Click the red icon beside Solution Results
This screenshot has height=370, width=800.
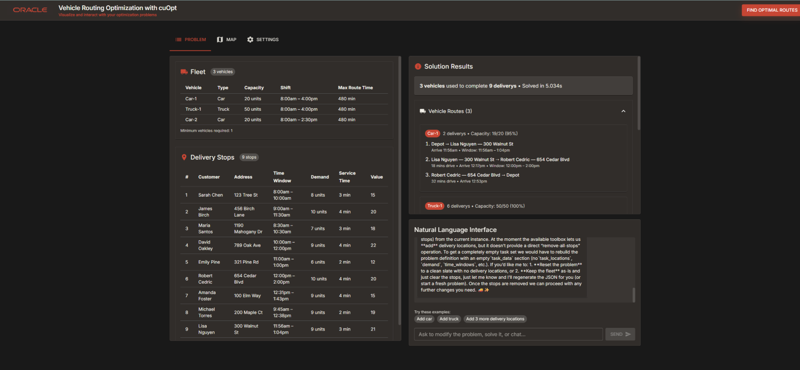point(418,66)
